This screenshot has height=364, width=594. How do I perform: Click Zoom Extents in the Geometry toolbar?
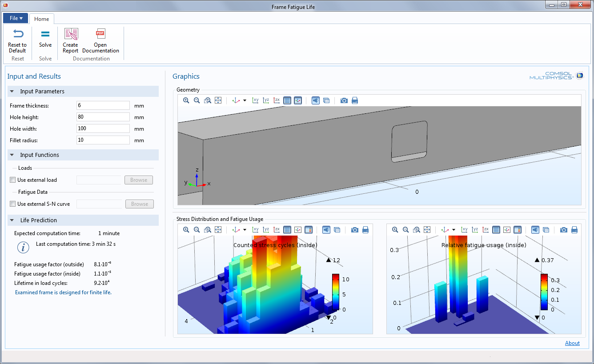pyautogui.click(x=218, y=100)
